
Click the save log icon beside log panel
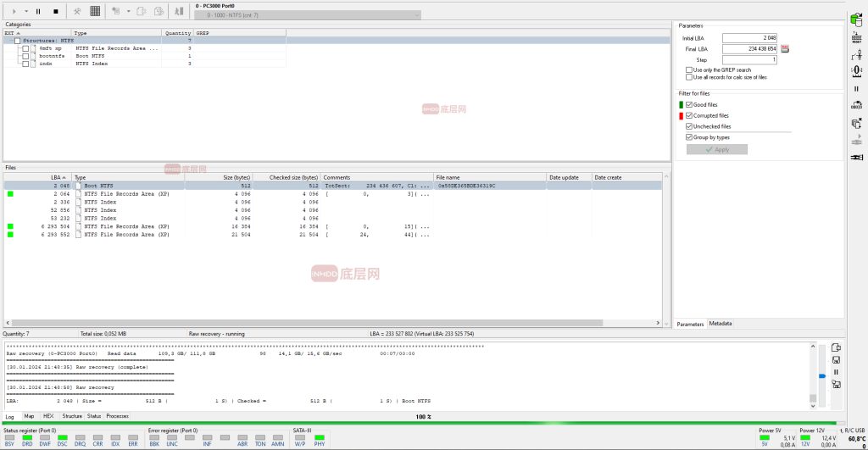(x=836, y=359)
